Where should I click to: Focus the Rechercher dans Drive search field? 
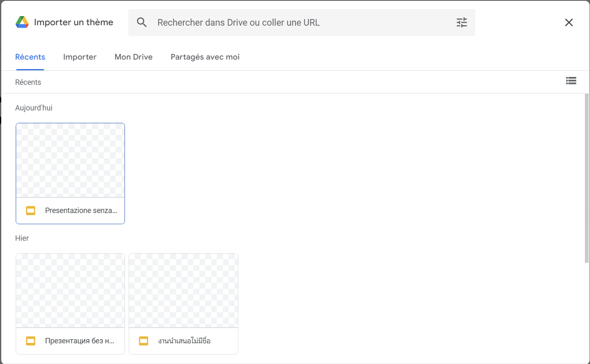(x=302, y=22)
